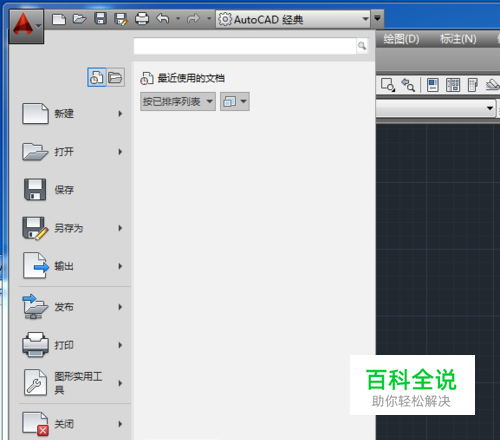Click the Plot printer icon in quick access toolbar
This screenshot has width=500, height=440.
click(x=142, y=19)
